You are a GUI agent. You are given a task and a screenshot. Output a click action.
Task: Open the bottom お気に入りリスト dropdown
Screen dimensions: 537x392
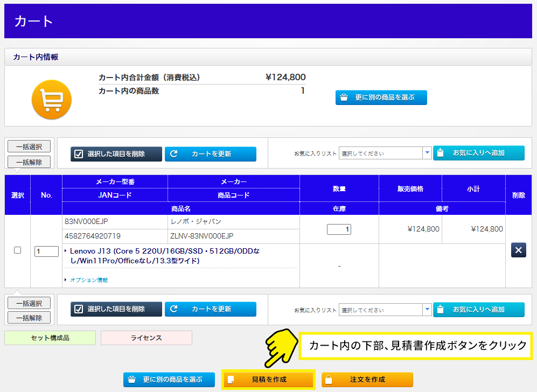coord(385,310)
